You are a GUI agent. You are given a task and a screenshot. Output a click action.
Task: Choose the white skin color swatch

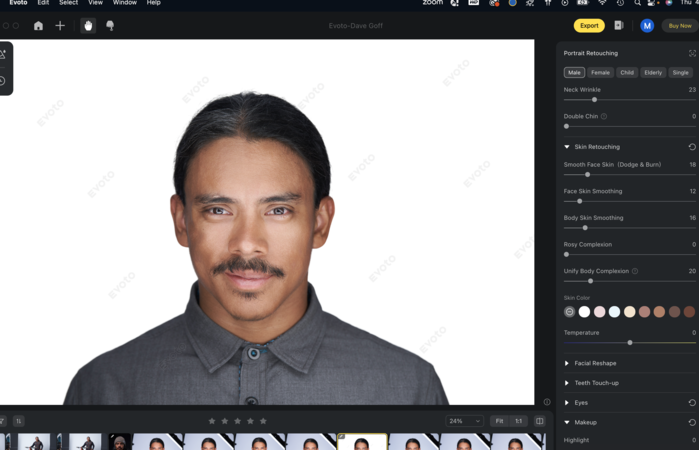click(x=585, y=312)
